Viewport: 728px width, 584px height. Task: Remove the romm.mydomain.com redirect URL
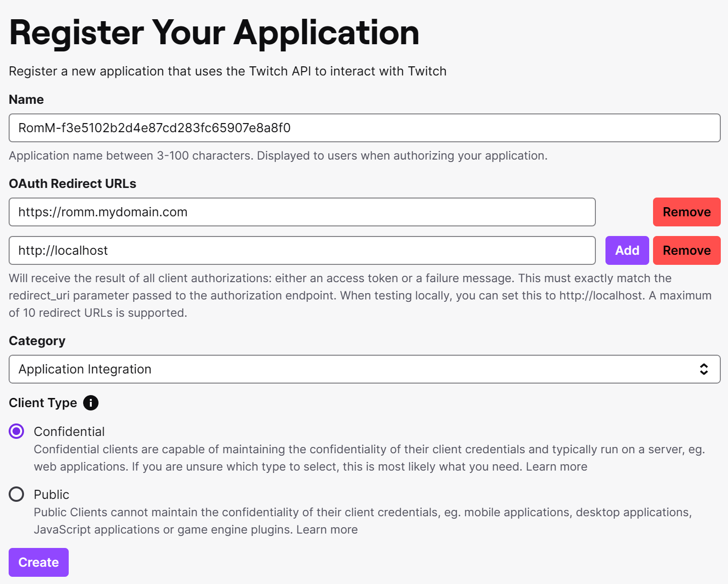686,212
